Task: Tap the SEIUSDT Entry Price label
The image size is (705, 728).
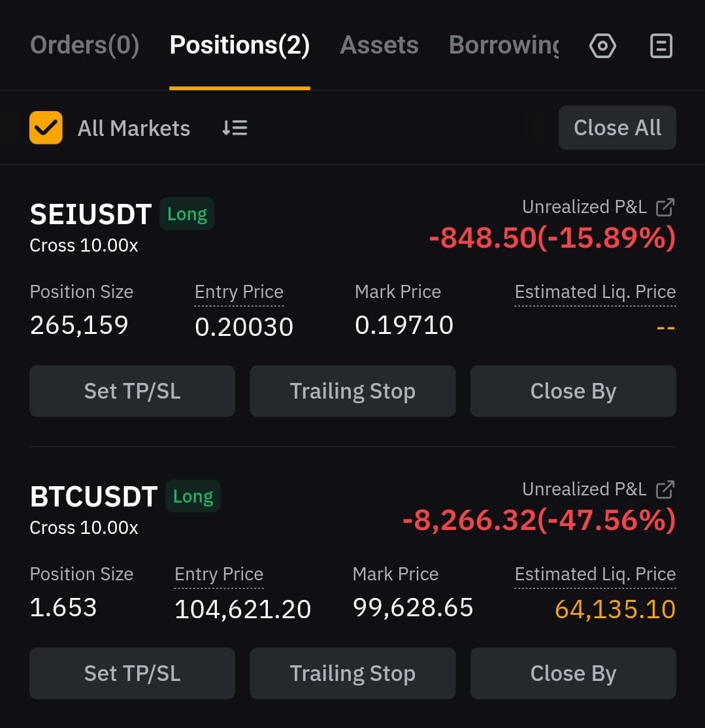Action: click(239, 292)
